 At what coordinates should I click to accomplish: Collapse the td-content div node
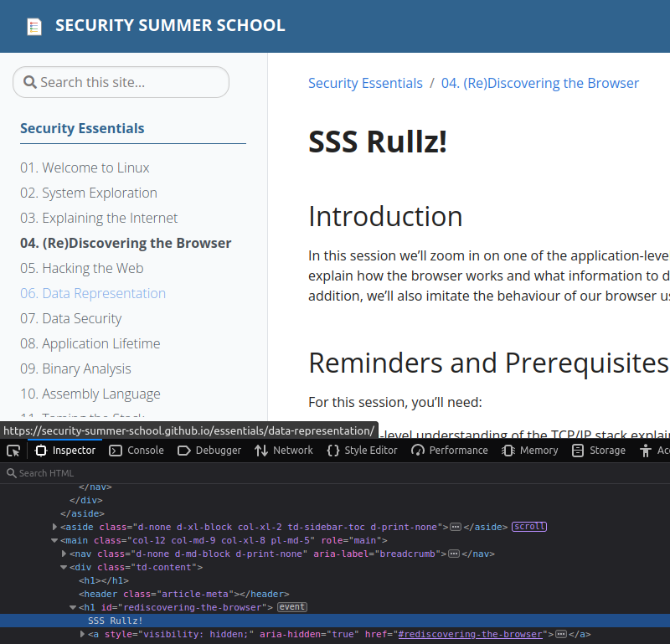click(x=64, y=567)
